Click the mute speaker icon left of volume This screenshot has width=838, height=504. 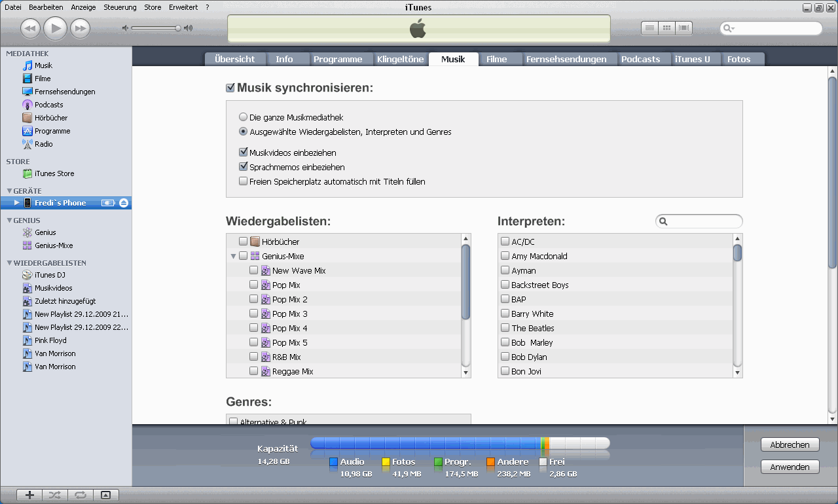[x=125, y=28]
